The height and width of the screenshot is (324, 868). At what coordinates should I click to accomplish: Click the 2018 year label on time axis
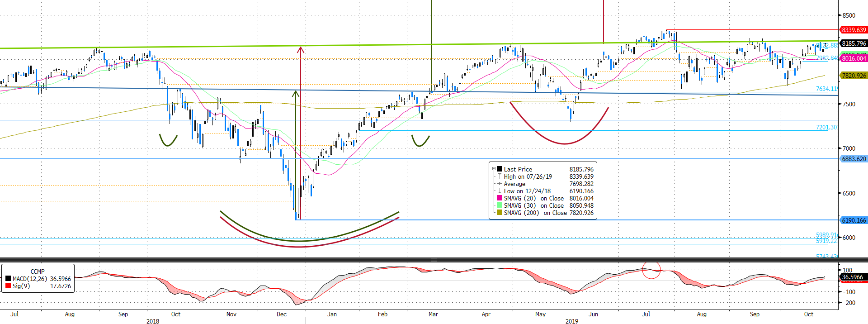point(153,321)
